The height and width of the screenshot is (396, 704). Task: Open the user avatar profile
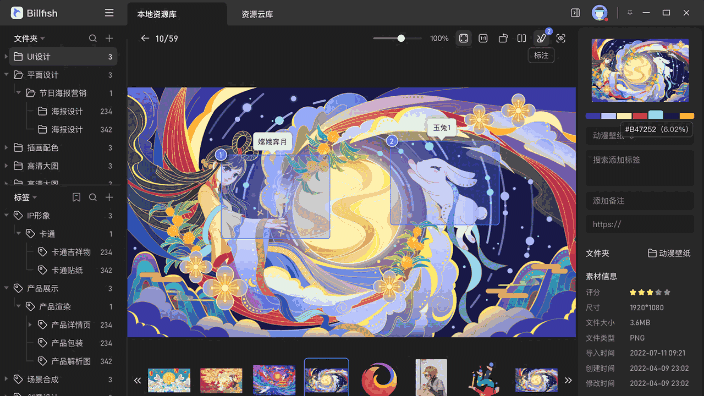[x=599, y=13]
